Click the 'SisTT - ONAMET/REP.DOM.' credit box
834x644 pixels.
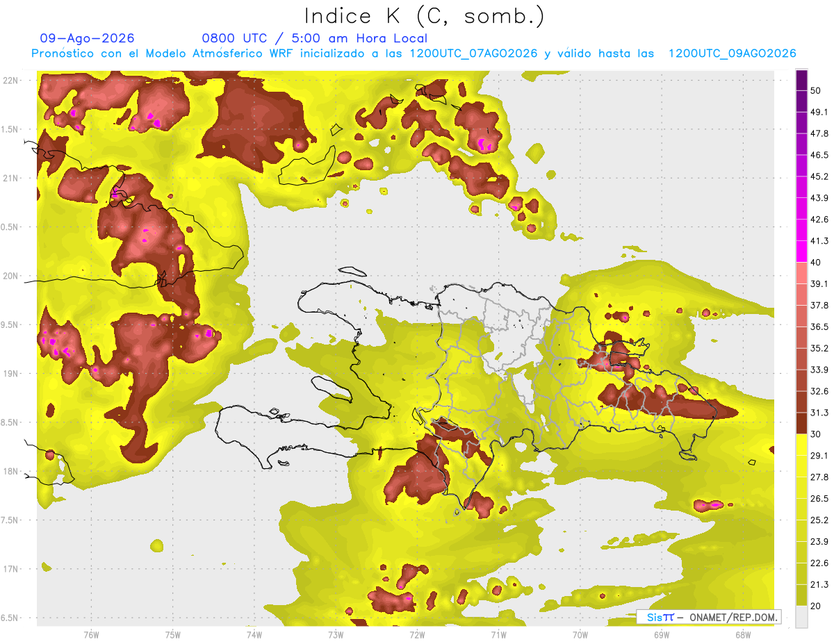click(x=709, y=617)
